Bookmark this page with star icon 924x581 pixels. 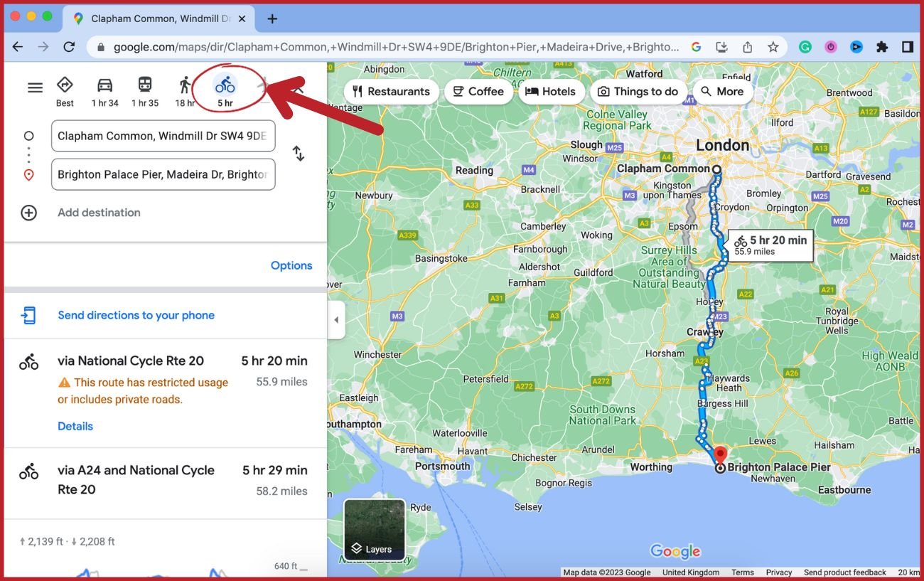pyautogui.click(x=773, y=47)
